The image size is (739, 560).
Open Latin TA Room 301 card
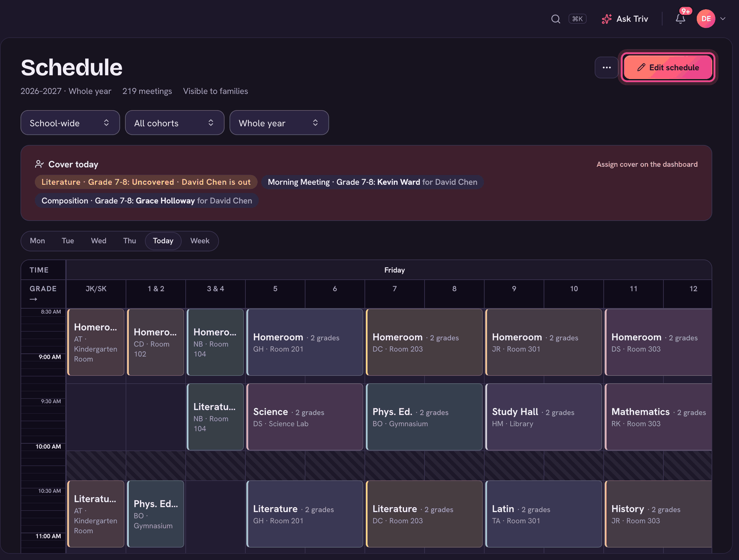[544, 514]
